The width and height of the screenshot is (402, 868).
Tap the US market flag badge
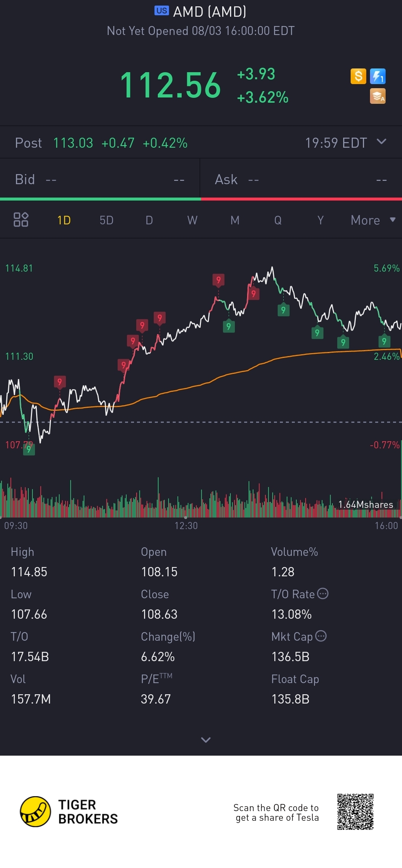click(162, 10)
